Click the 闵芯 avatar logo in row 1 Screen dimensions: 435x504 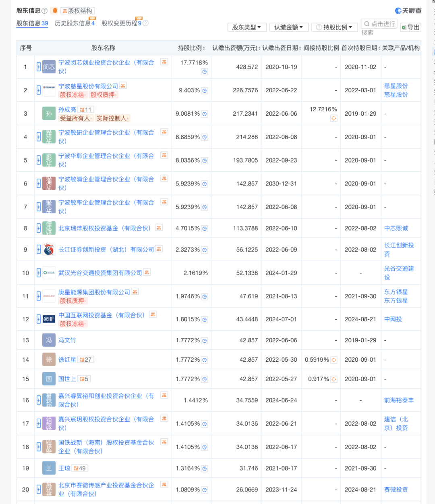point(49,67)
